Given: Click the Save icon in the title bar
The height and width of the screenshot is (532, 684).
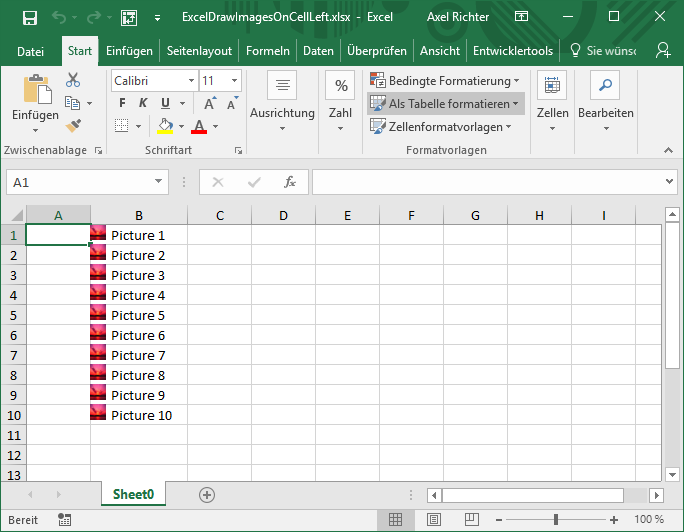Looking at the screenshot, I should pyautogui.click(x=30, y=18).
